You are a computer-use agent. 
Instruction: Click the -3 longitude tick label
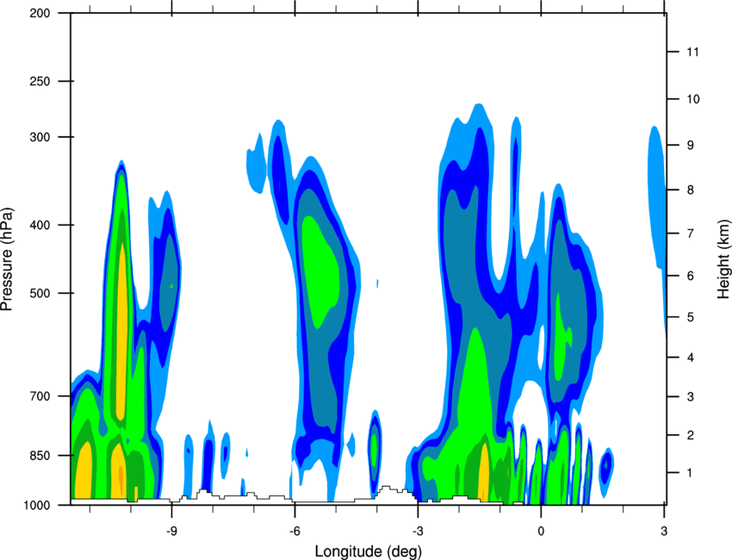click(x=418, y=531)
